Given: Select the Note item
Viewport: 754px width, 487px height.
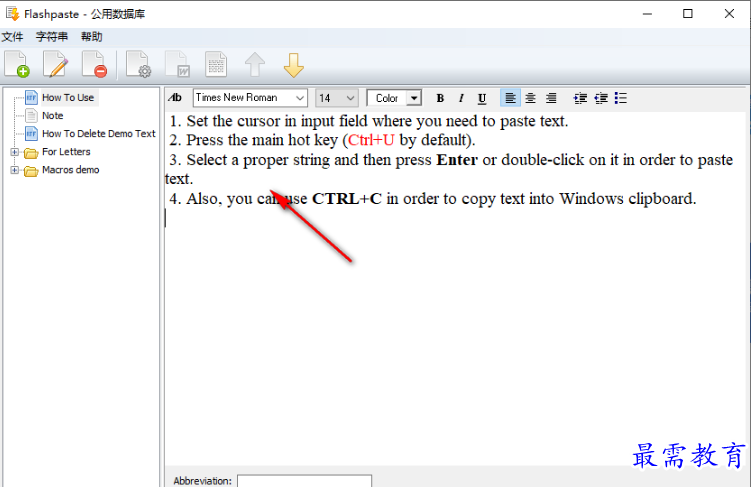Looking at the screenshot, I should (52, 115).
